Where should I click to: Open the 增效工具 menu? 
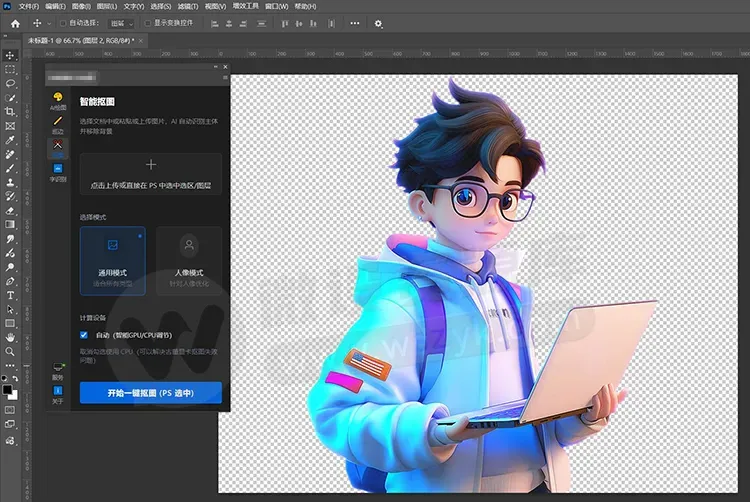pyautogui.click(x=245, y=6)
